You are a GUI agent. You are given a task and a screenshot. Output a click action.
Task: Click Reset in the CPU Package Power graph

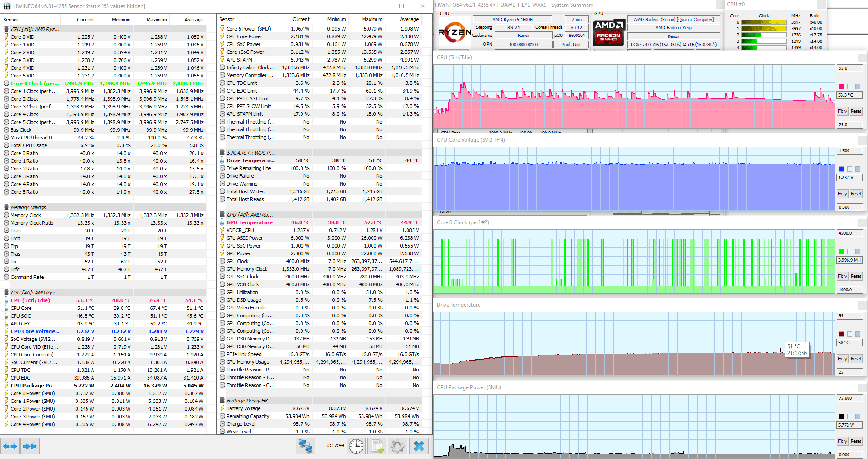(x=856, y=441)
